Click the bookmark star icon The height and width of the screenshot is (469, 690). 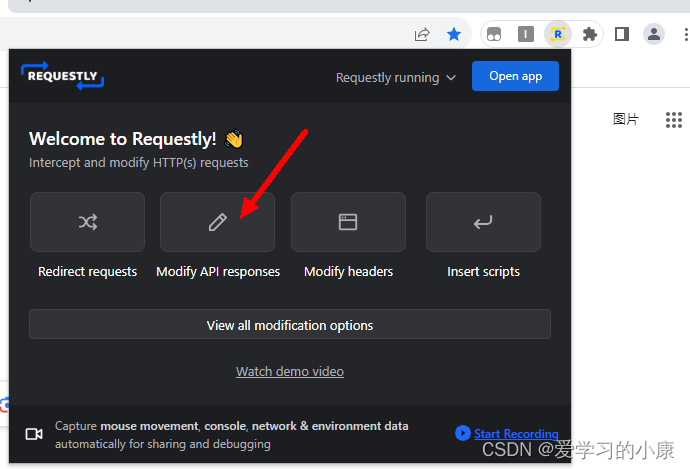tap(454, 34)
